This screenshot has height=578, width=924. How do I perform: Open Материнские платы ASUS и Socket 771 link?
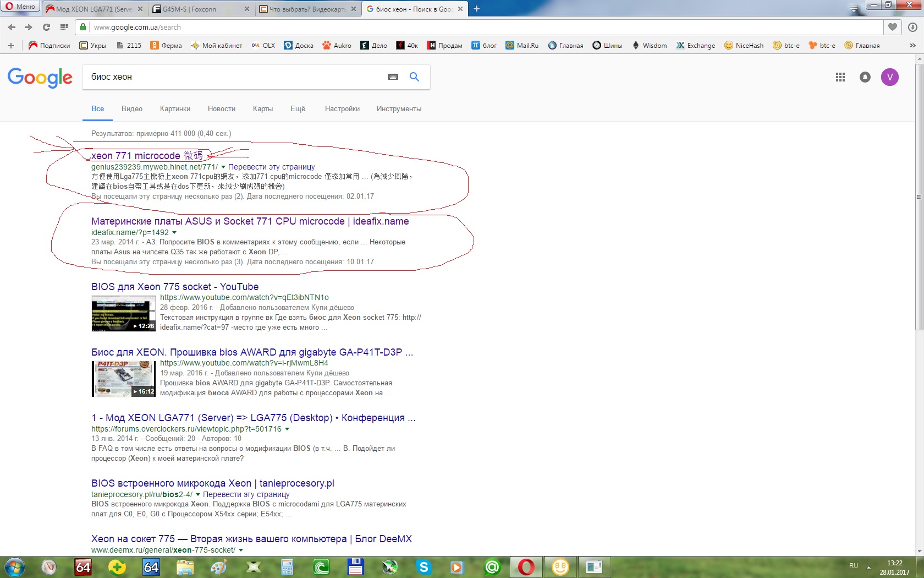(250, 221)
